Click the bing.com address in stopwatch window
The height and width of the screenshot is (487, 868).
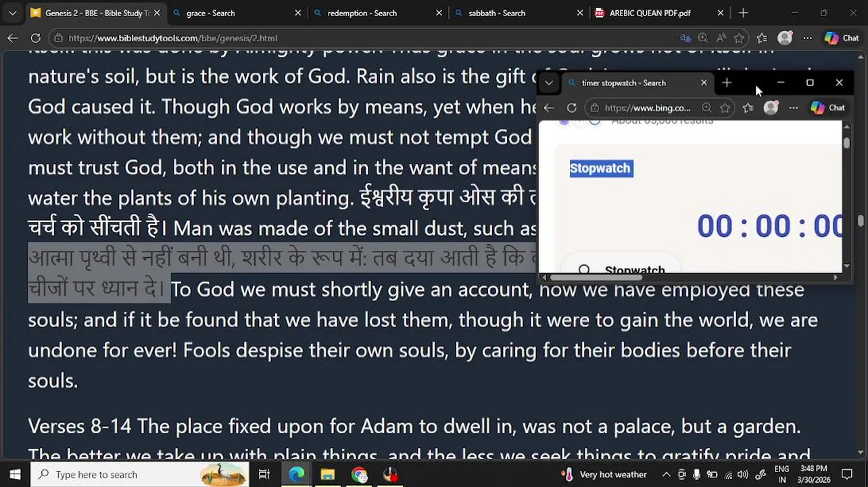(x=648, y=108)
